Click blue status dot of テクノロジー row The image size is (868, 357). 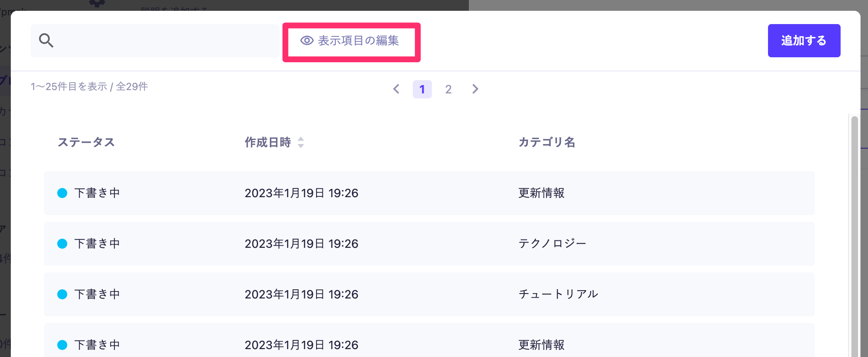click(62, 244)
